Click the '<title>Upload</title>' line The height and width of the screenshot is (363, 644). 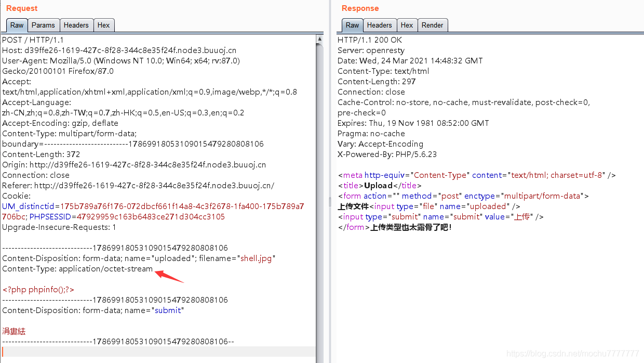[380, 186]
